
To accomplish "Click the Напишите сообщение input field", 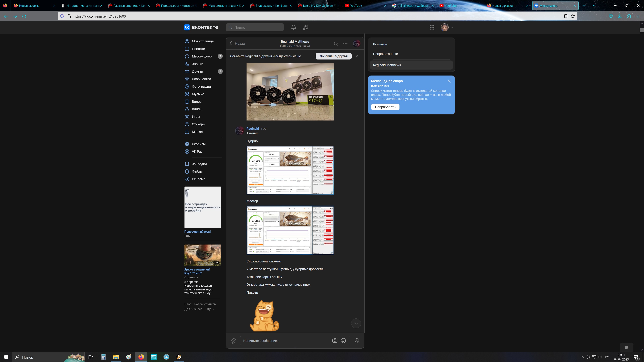I will pyautogui.click(x=285, y=341).
